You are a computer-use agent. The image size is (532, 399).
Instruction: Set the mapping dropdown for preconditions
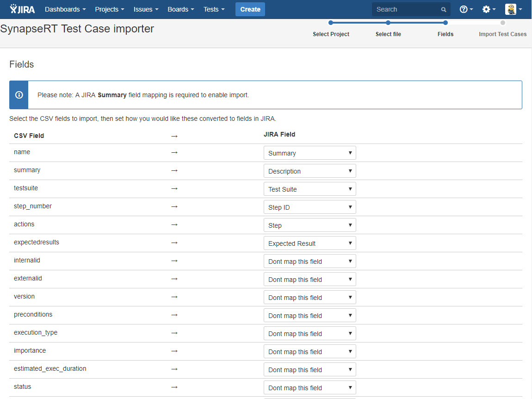pyautogui.click(x=309, y=316)
